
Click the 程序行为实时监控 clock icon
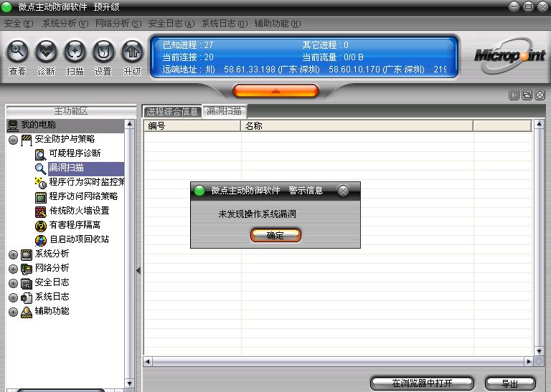coord(40,183)
